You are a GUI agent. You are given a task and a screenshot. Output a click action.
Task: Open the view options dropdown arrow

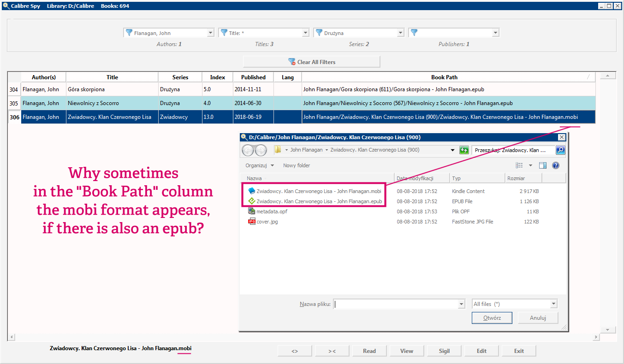pos(530,165)
